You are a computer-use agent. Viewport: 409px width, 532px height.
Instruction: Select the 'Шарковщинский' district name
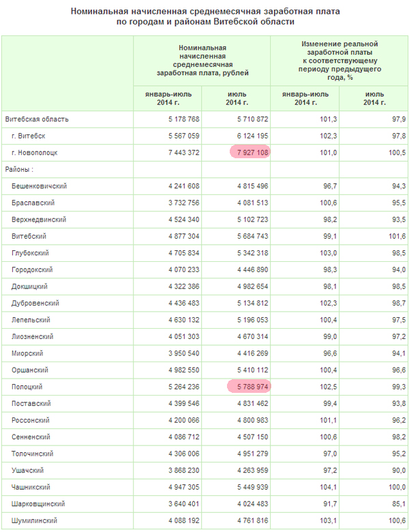pyautogui.click(x=38, y=504)
